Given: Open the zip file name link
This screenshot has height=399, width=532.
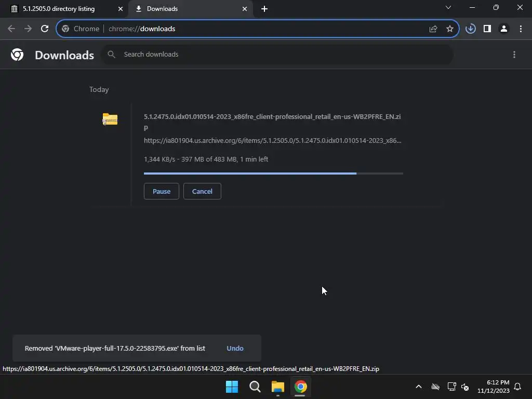Looking at the screenshot, I should (x=272, y=122).
